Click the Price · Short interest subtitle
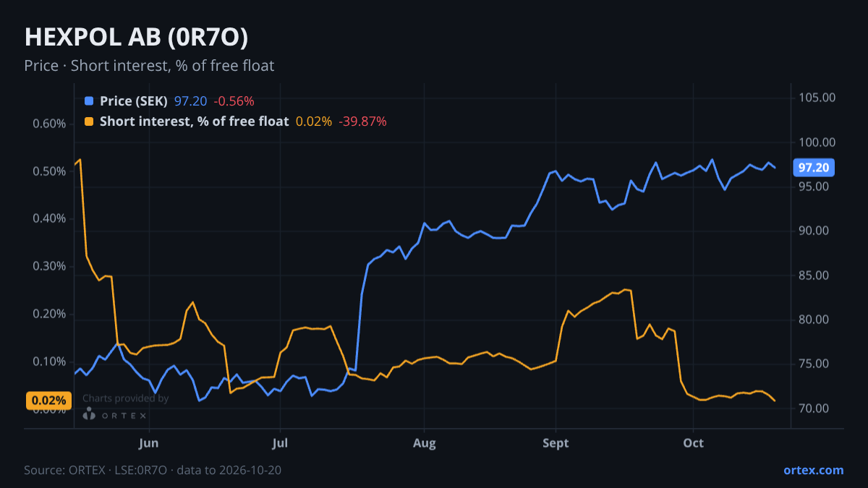The image size is (868, 488). (149, 66)
